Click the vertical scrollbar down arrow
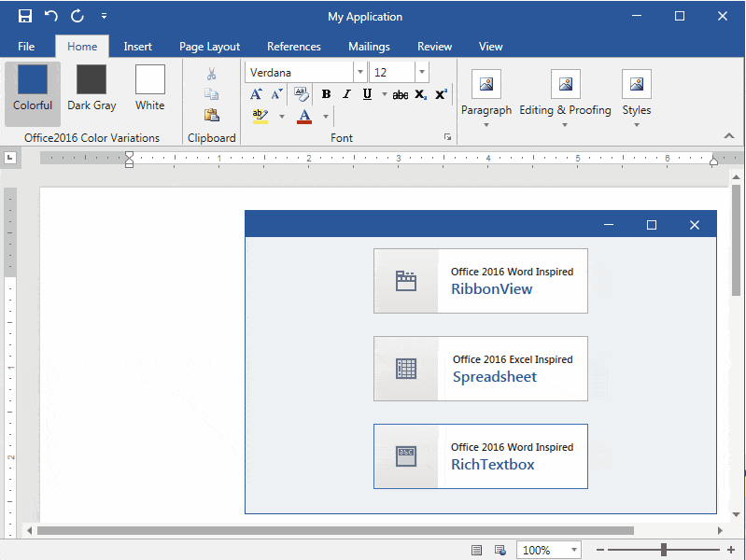 pyautogui.click(x=736, y=515)
